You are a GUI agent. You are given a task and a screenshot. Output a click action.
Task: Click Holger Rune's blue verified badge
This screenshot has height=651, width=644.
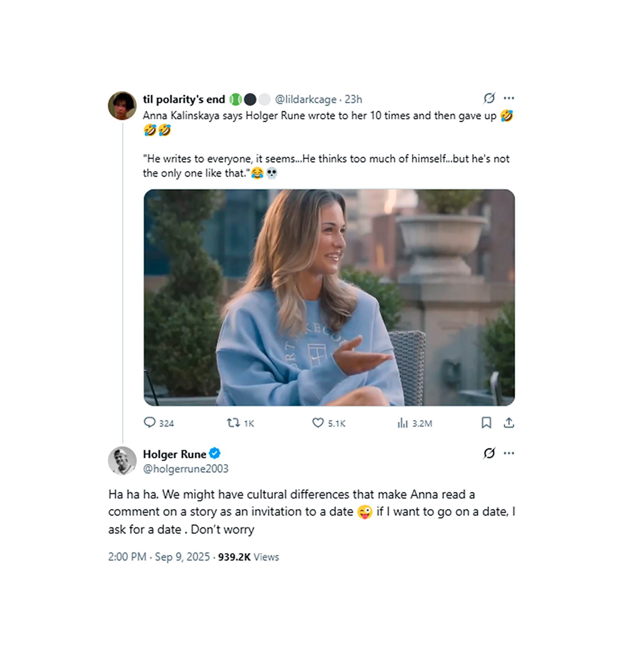coord(215,454)
